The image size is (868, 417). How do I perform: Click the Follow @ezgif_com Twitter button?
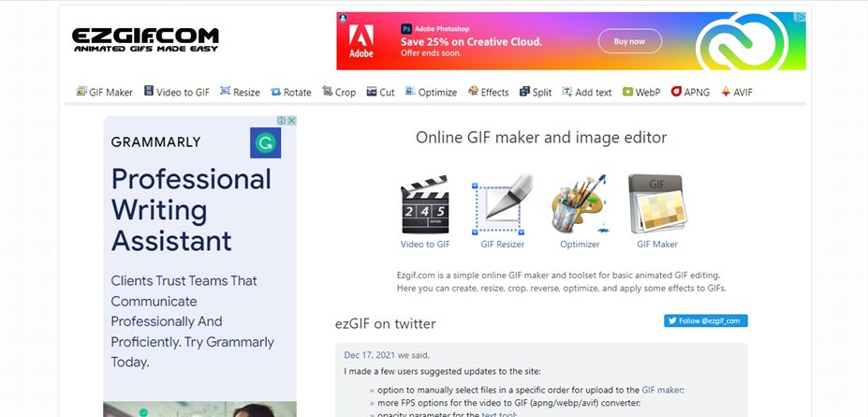[x=706, y=320]
